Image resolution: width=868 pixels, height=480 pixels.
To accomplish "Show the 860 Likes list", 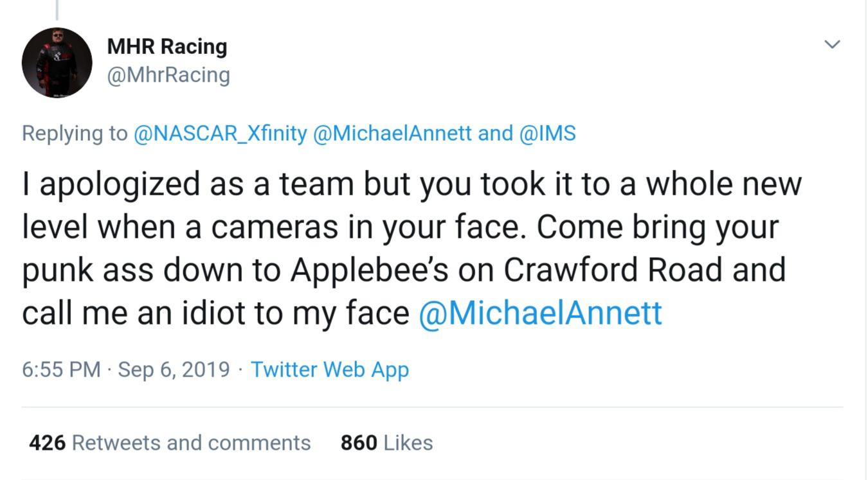I will 386,443.
